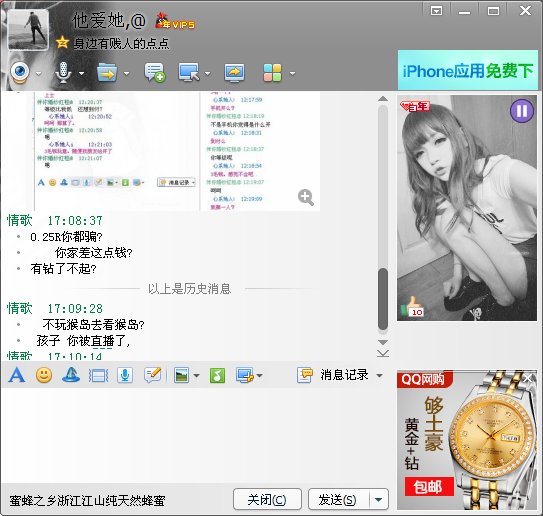Create a discussion group chat icon
543x516 pixels.
[154, 72]
